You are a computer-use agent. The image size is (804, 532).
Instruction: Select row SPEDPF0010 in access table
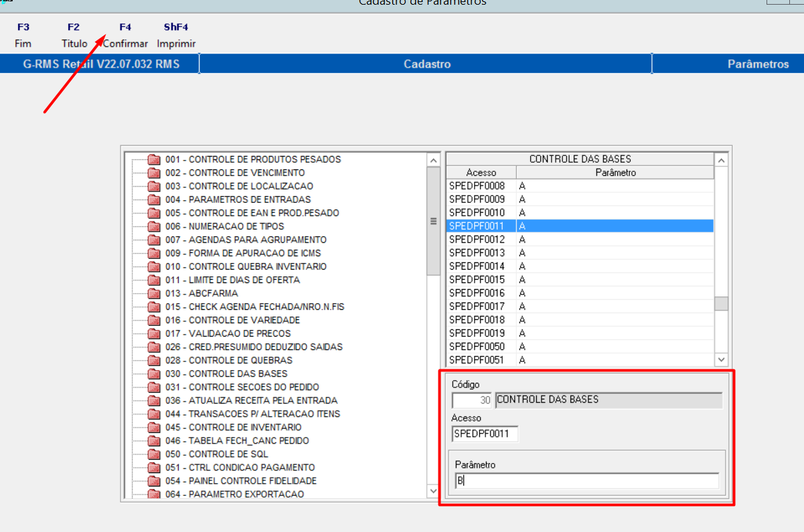coord(580,213)
